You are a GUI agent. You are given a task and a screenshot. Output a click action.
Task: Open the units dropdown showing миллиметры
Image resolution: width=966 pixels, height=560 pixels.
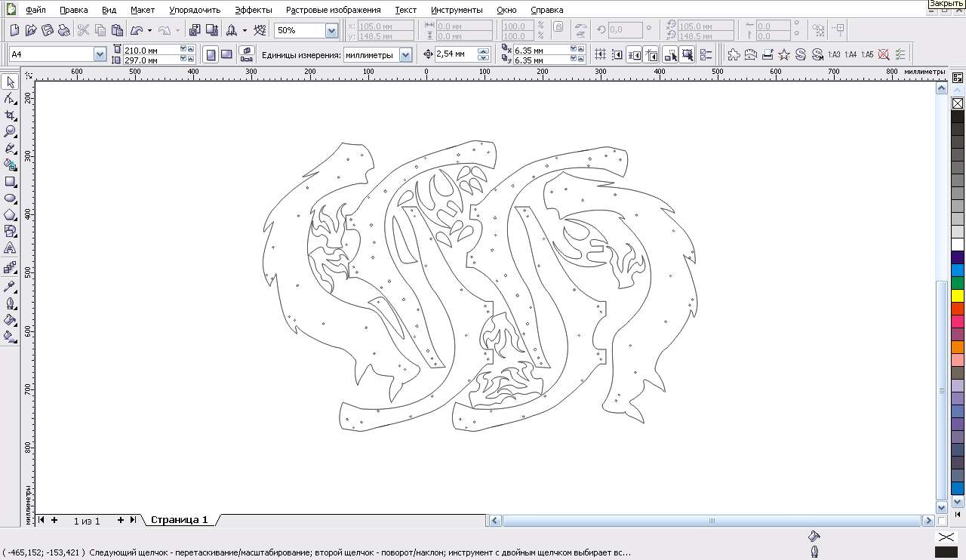[x=405, y=54]
